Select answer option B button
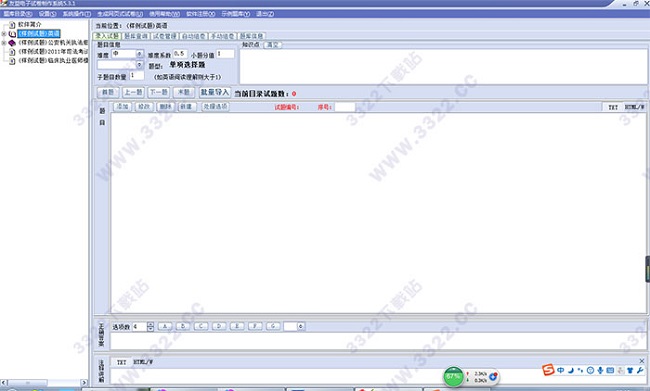 (183, 326)
